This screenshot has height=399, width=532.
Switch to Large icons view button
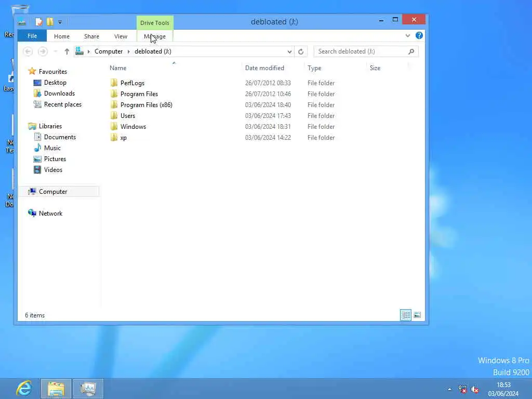(417, 315)
